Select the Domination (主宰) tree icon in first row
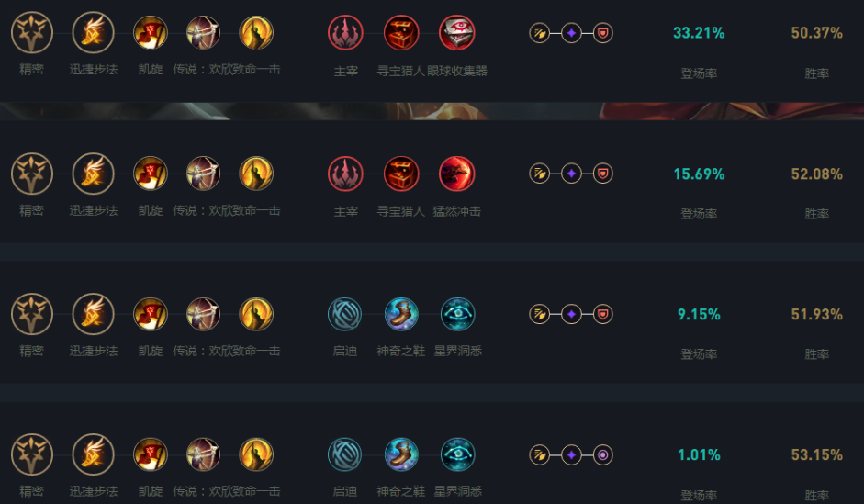 click(345, 32)
